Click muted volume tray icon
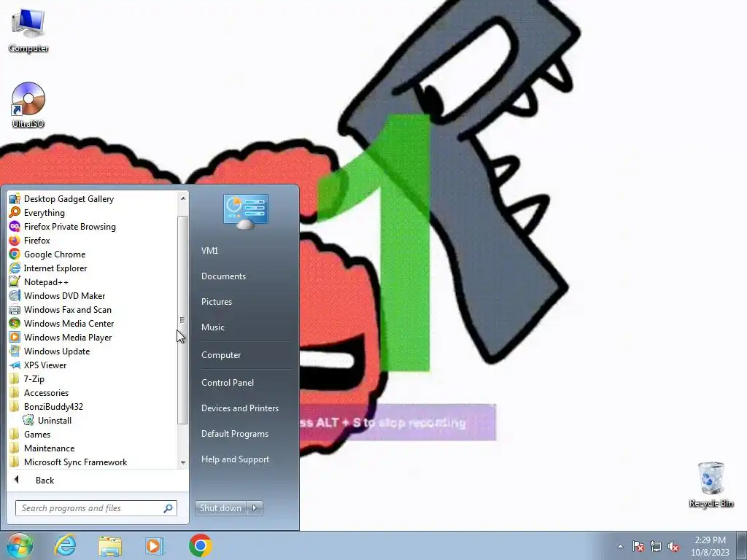The height and width of the screenshot is (560, 747). coord(673,546)
